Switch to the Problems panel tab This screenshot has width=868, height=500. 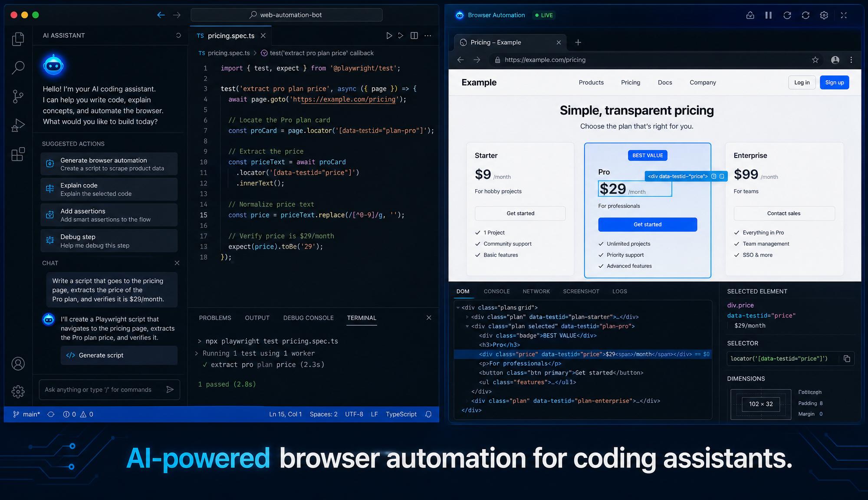point(215,318)
